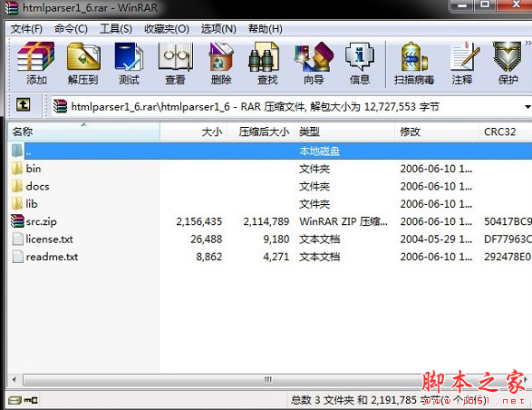Select the docs folder name
Image resolution: width=532 pixels, height=410 pixels.
tap(37, 186)
